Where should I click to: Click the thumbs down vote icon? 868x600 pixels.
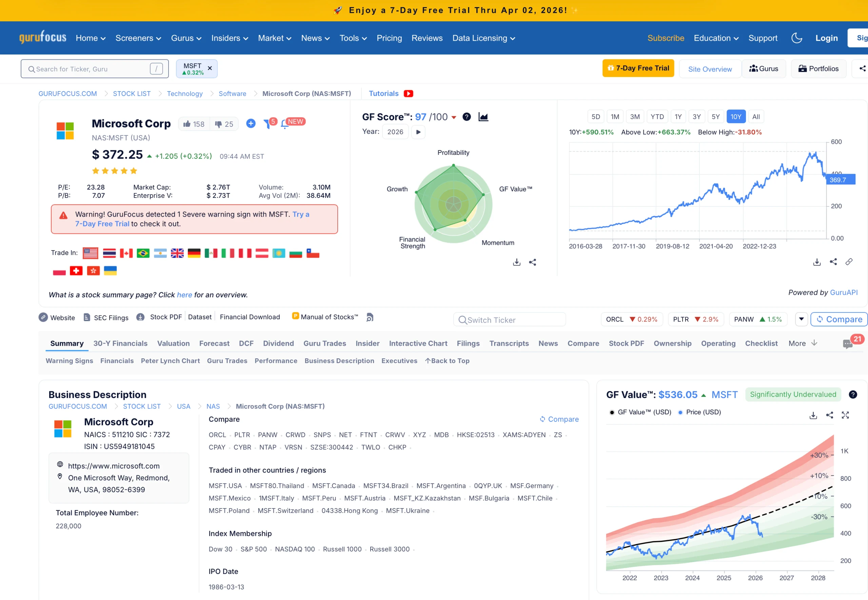(218, 124)
